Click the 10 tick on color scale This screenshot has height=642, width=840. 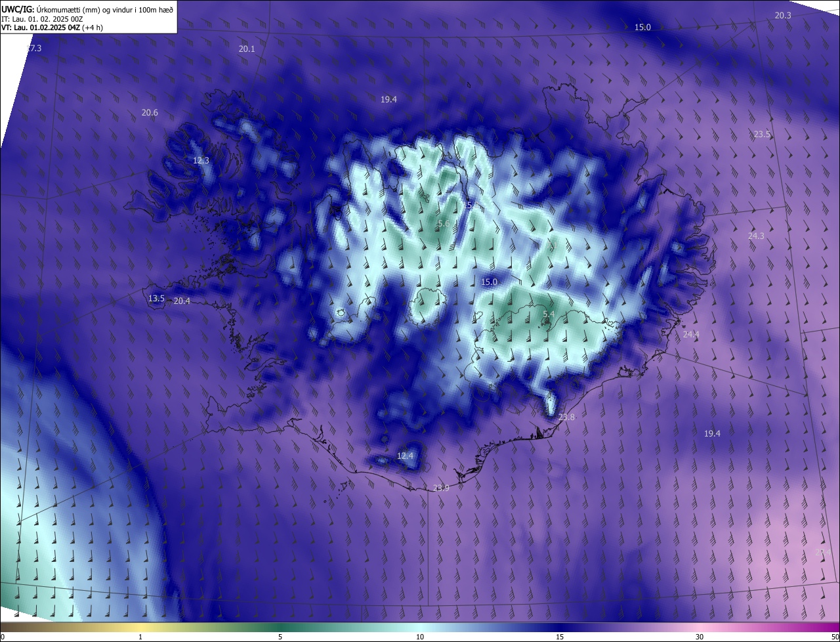tap(420, 637)
